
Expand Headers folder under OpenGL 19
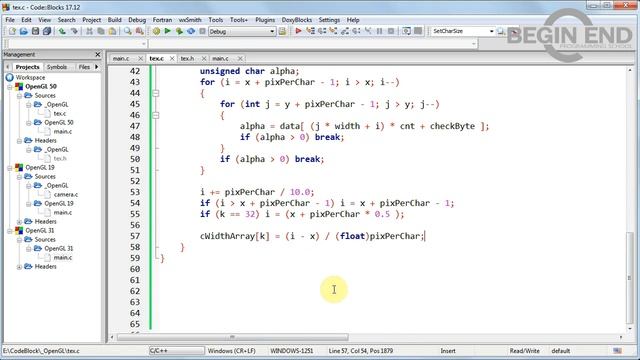coord(19,222)
